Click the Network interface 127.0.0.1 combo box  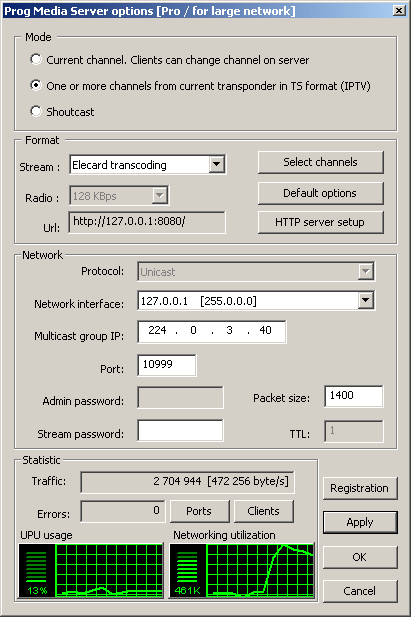256,301
